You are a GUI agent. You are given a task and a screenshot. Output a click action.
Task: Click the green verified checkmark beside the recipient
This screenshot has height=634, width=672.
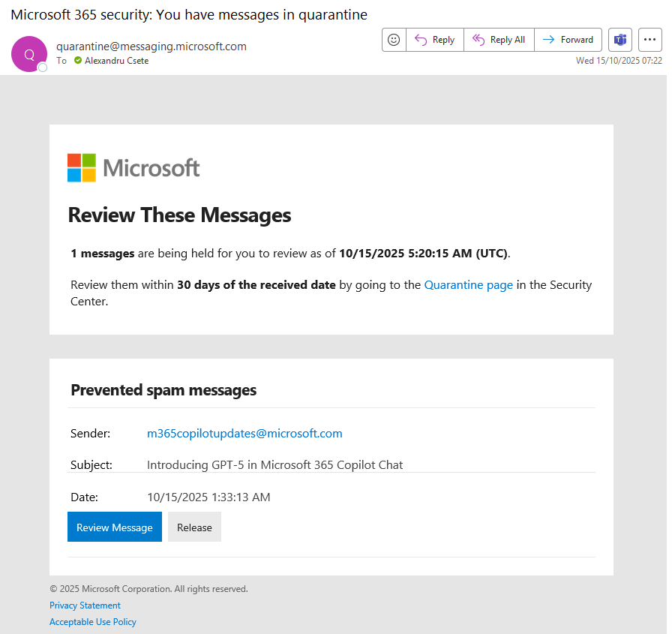click(78, 61)
